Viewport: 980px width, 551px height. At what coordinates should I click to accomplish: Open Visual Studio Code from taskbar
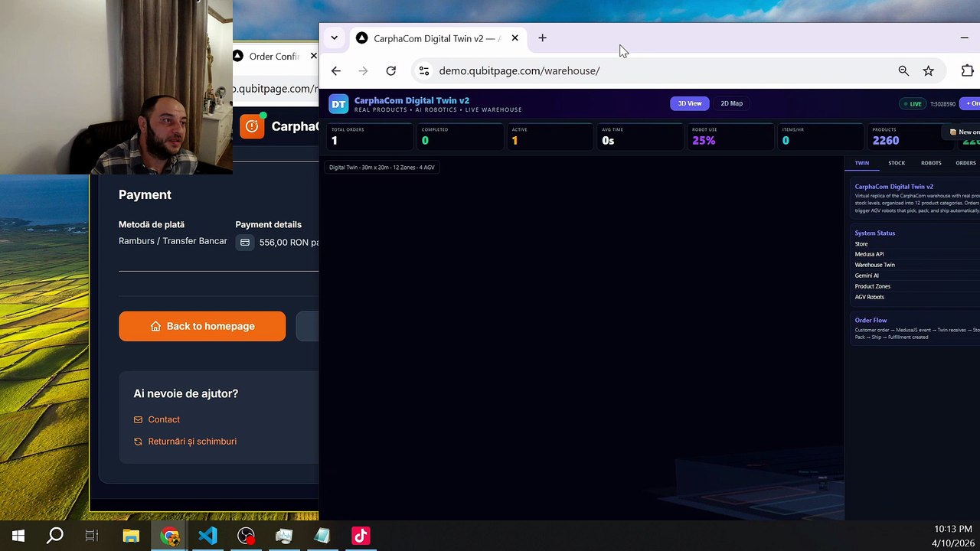207,536
